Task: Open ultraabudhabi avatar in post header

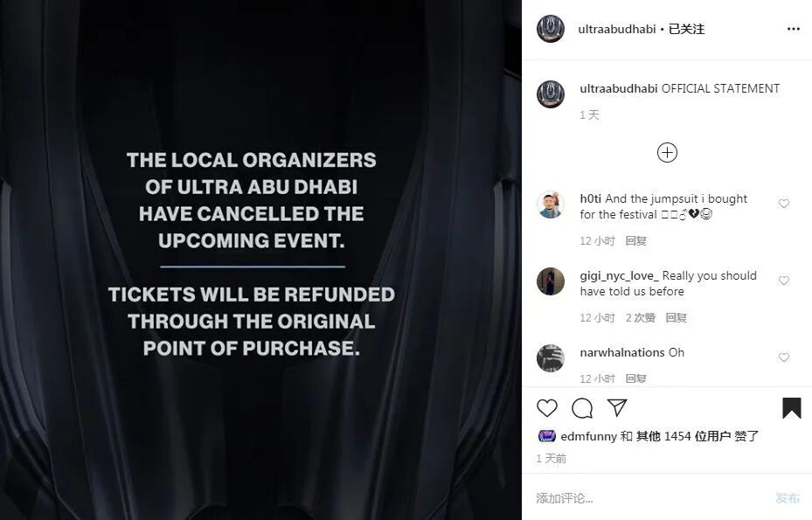Action: (551, 29)
